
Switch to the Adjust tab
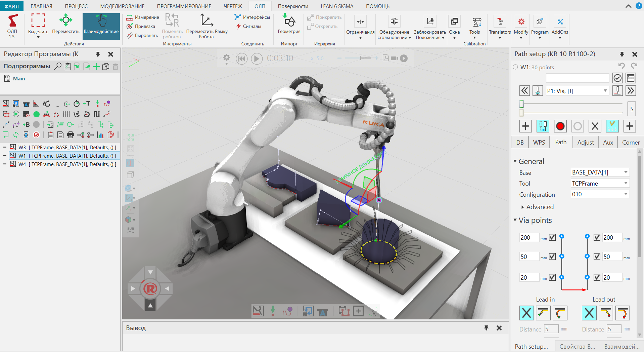(x=585, y=143)
